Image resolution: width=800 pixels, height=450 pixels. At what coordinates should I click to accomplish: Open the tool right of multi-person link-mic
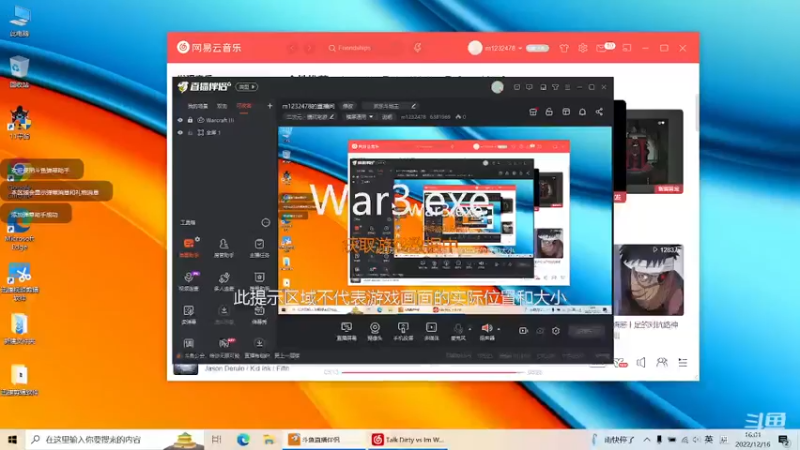(259, 281)
